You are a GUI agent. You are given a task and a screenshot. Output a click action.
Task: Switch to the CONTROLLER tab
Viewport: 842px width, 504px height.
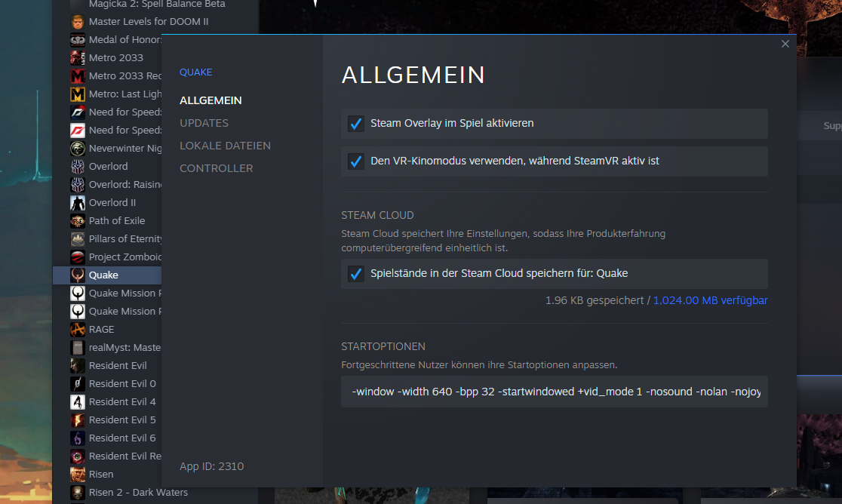(216, 168)
